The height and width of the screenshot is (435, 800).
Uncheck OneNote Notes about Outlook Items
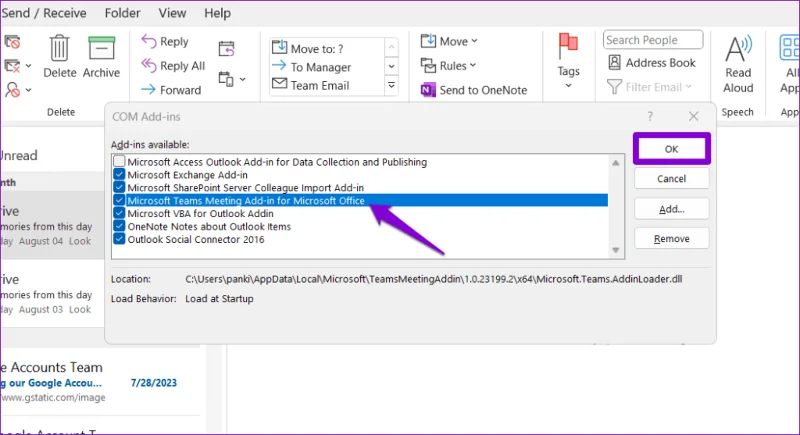[x=119, y=226]
